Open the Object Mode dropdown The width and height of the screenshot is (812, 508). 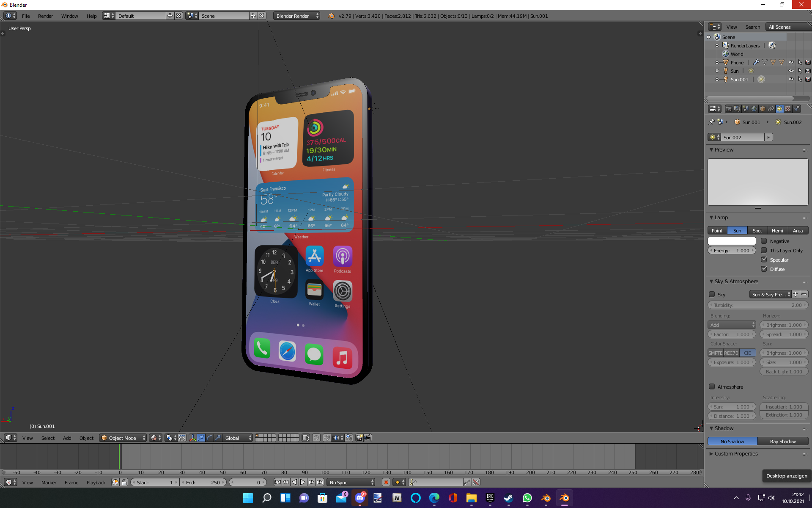click(x=123, y=438)
